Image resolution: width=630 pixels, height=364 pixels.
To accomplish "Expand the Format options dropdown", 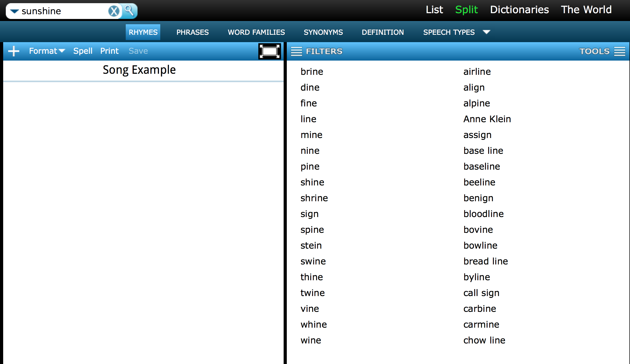I will (x=47, y=51).
